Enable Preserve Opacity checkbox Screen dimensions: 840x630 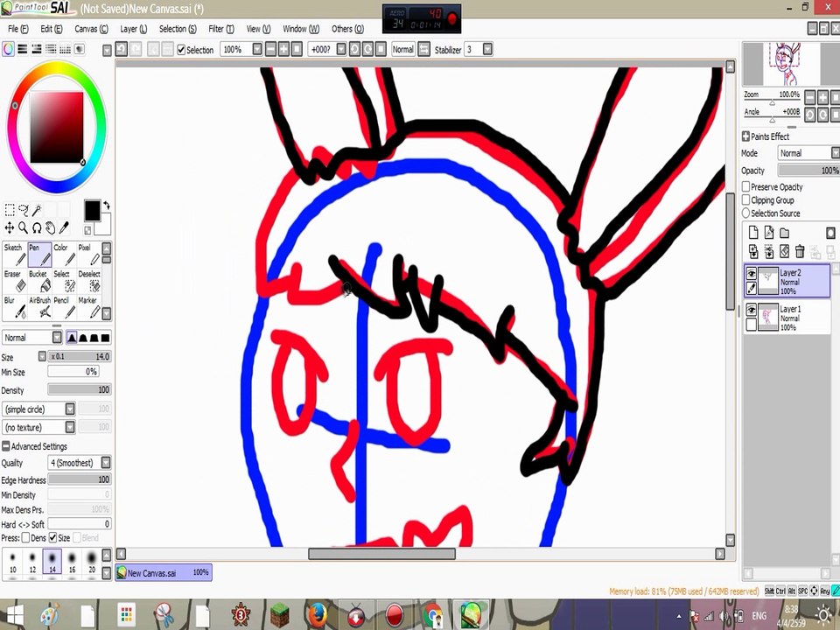pos(745,186)
